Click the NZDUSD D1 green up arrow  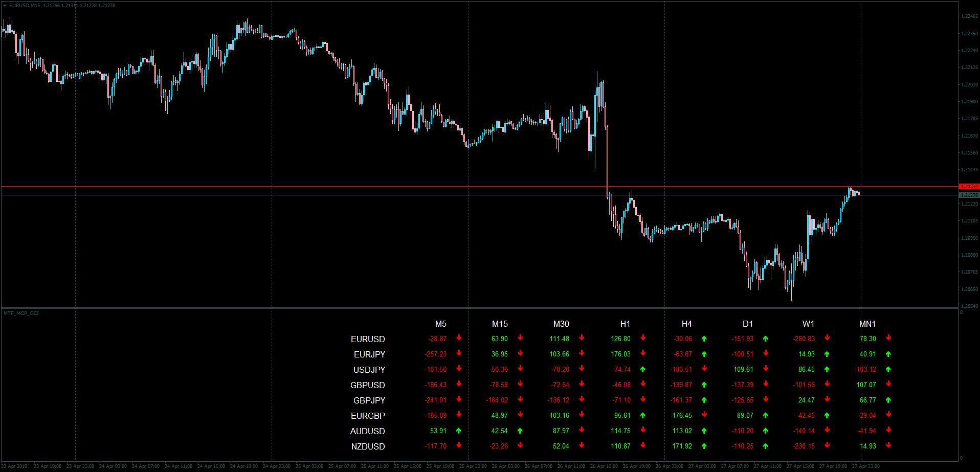pos(766,446)
